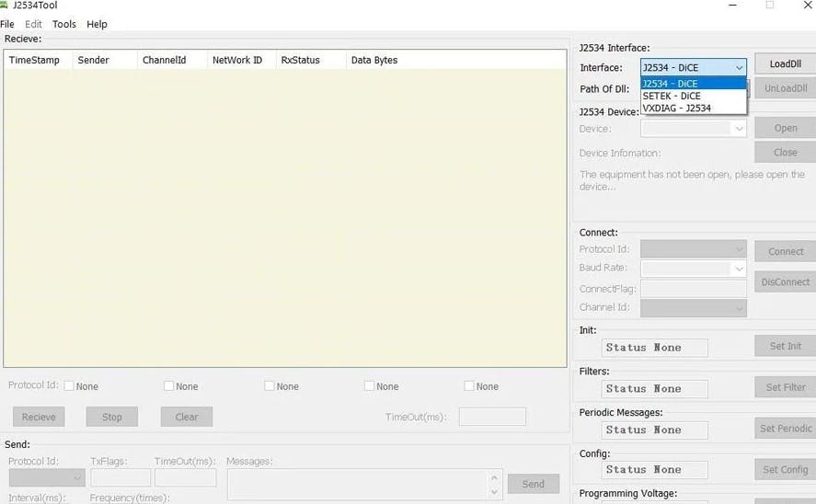Open the Help menu
This screenshot has height=504, width=816.
coord(97,24)
